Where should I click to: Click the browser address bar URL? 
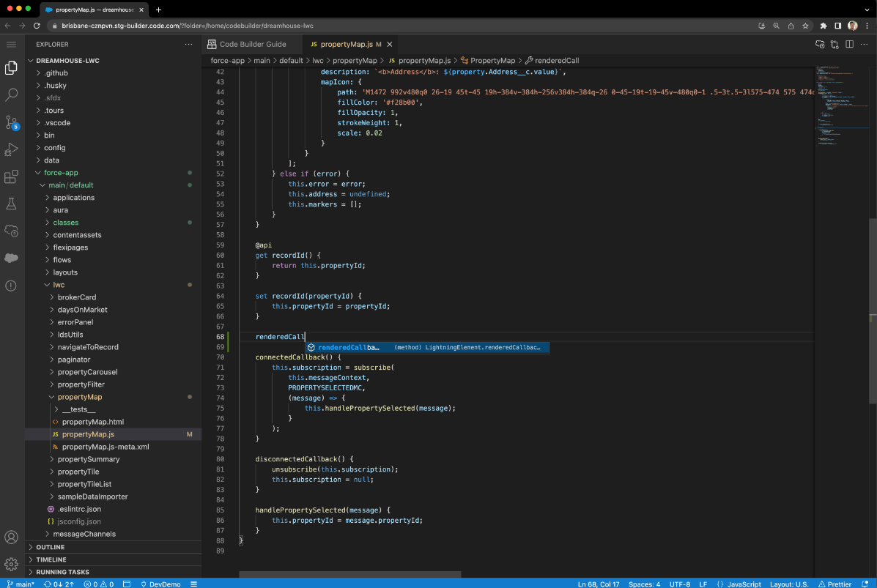tap(187, 26)
